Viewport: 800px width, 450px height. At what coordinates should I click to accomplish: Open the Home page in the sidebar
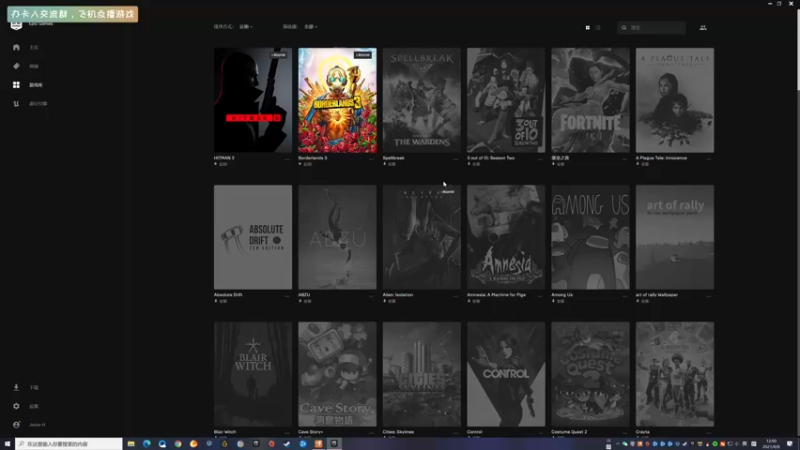pos(26,47)
